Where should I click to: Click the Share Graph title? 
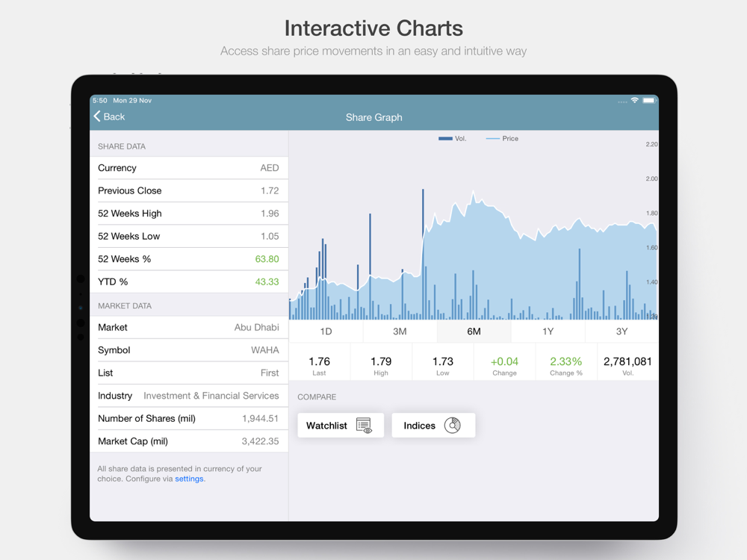[x=374, y=118]
